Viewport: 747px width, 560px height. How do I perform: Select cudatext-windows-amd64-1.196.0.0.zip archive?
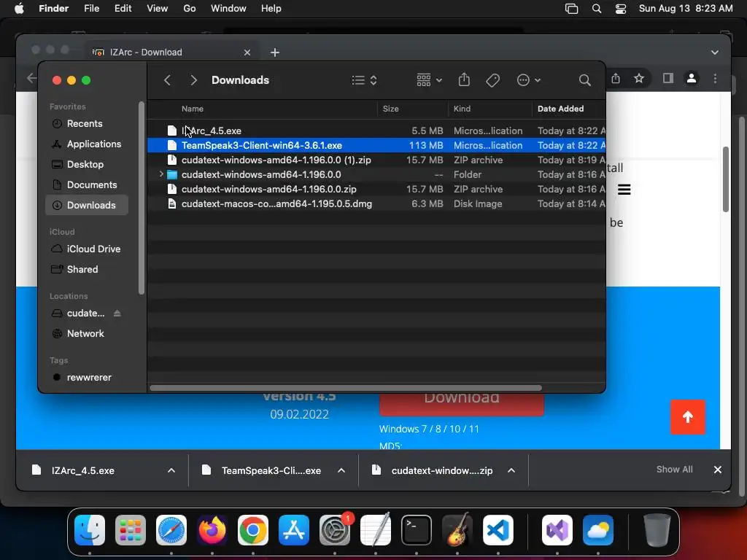(x=376, y=189)
